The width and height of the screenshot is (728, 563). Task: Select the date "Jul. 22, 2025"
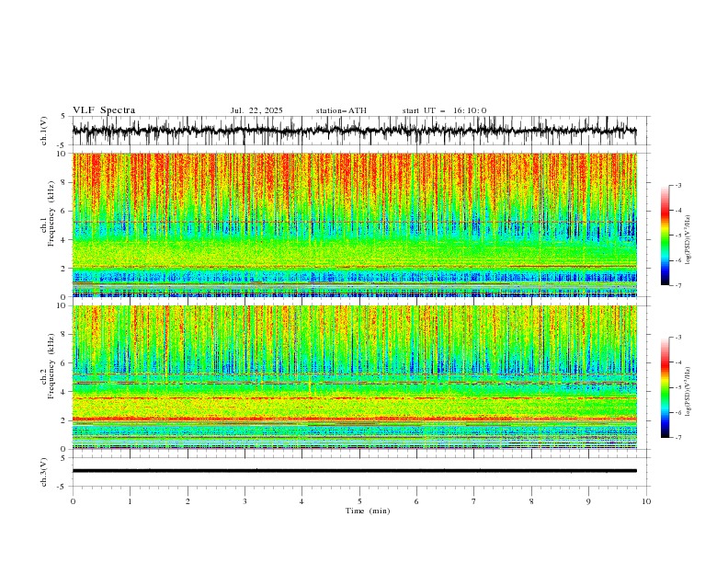(256, 110)
